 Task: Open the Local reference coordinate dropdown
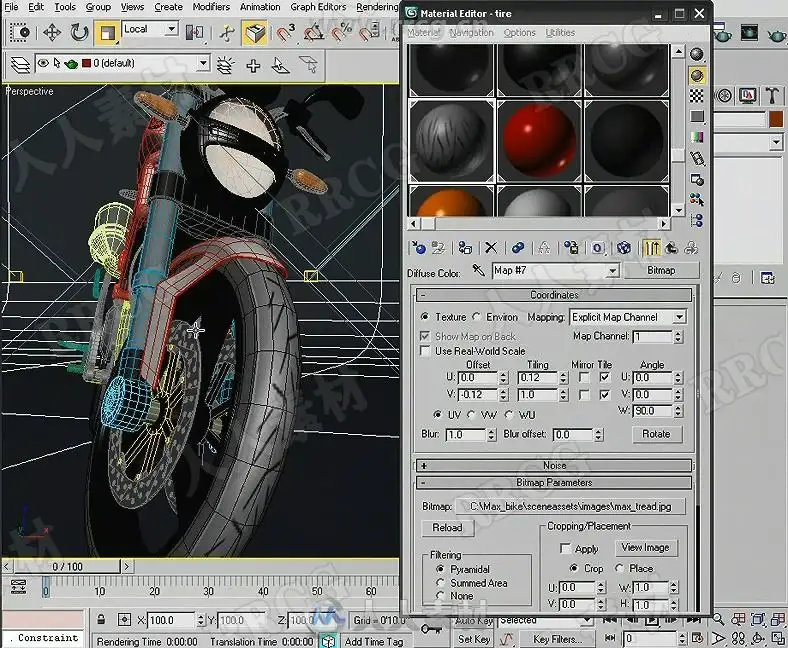[150, 30]
